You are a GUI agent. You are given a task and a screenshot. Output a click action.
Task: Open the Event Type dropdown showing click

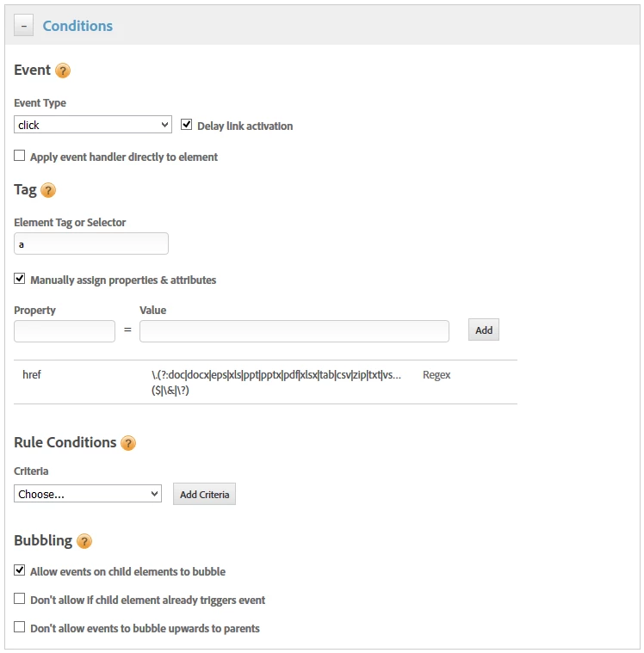pyautogui.click(x=93, y=125)
